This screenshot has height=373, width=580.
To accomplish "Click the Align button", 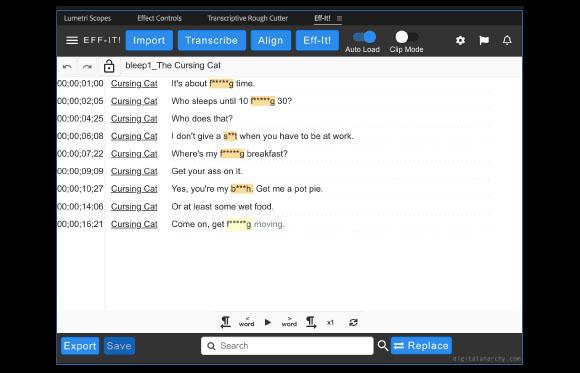I will [271, 40].
